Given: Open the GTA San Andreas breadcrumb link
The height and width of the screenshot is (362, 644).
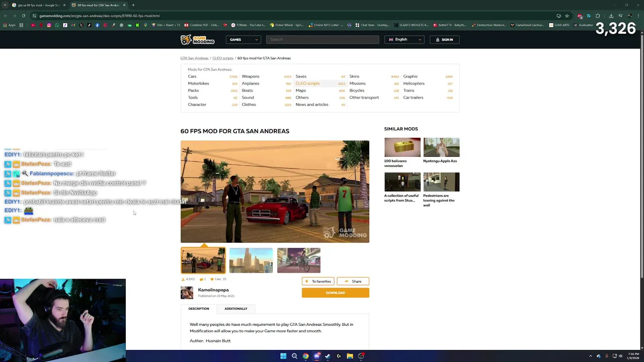Looking at the screenshot, I should click(194, 58).
